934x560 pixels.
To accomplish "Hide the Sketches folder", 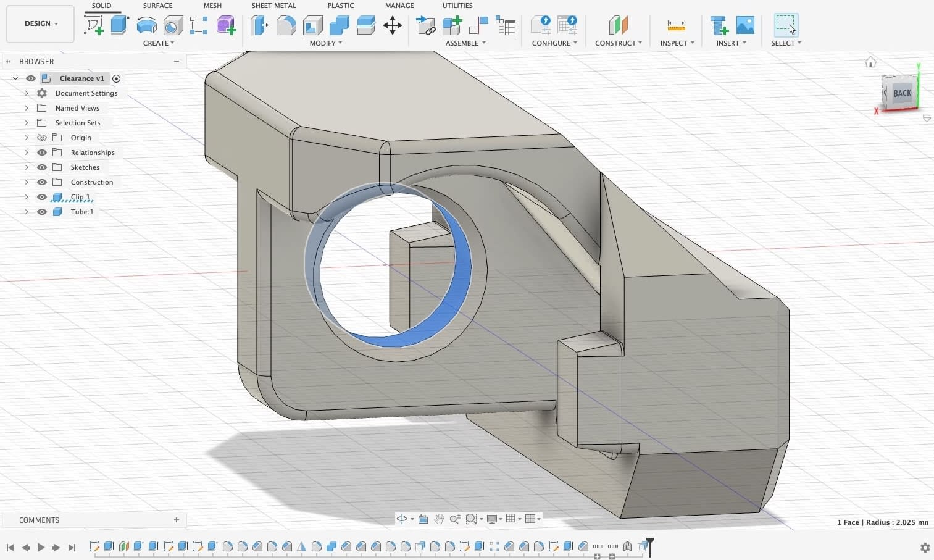I will click(42, 167).
